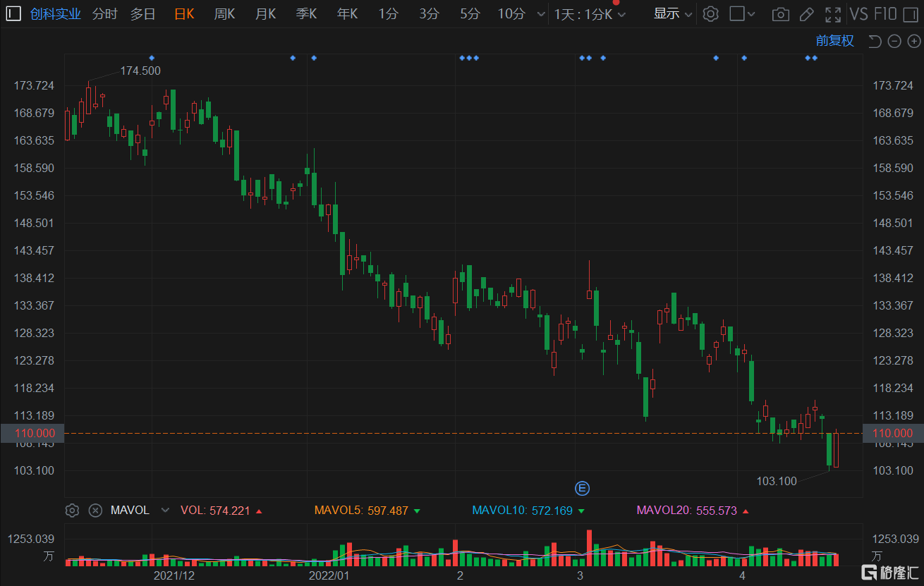Enter fullscreen chart mode
The image size is (924, 586).
point(833,13)
